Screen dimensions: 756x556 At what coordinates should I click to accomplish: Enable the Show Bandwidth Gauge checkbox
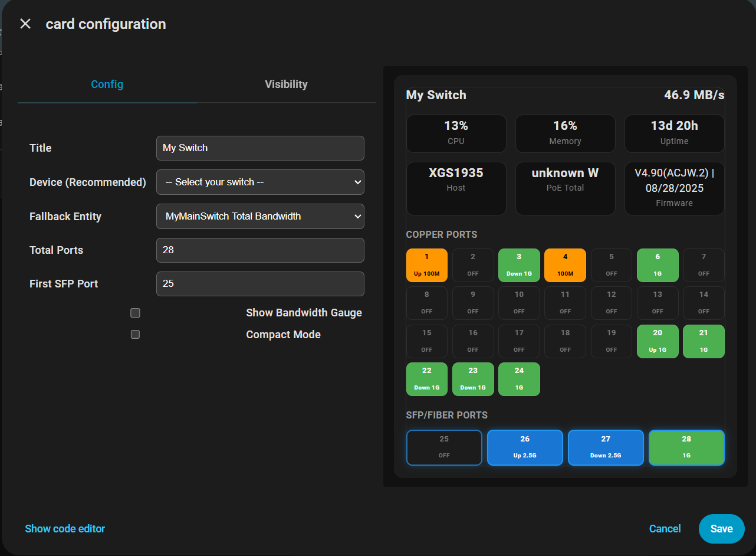[135, 313]
